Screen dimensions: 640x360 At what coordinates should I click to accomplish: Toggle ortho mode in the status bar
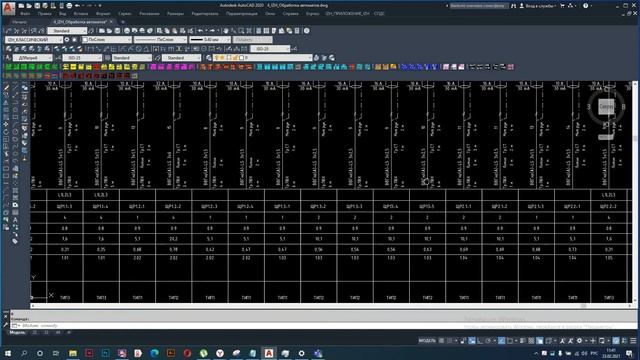(x=480, y=340)
